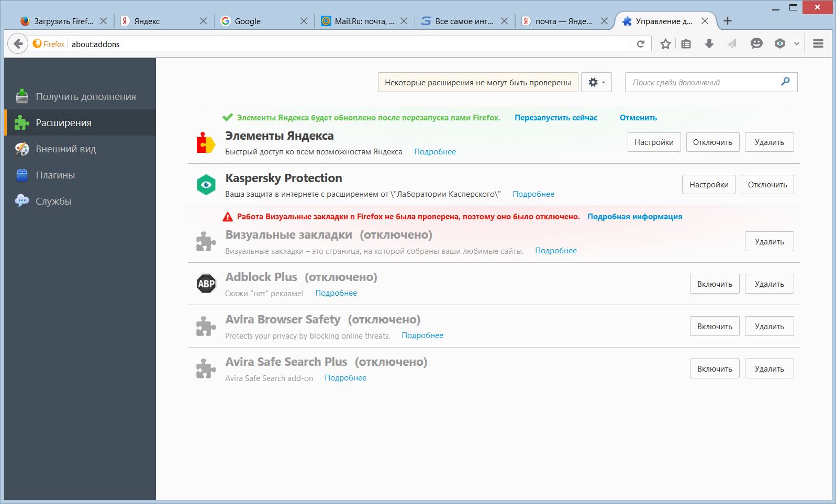Bookmark this page with the star icon

[665, 44]
